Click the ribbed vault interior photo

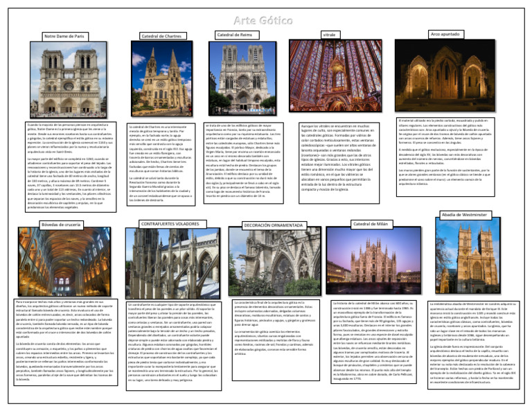click(x=64, y=262)
